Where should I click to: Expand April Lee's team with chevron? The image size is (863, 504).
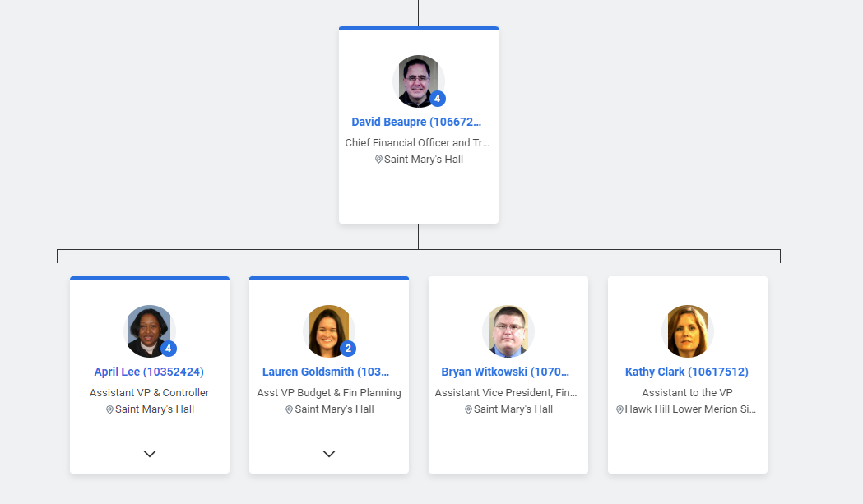150,454
